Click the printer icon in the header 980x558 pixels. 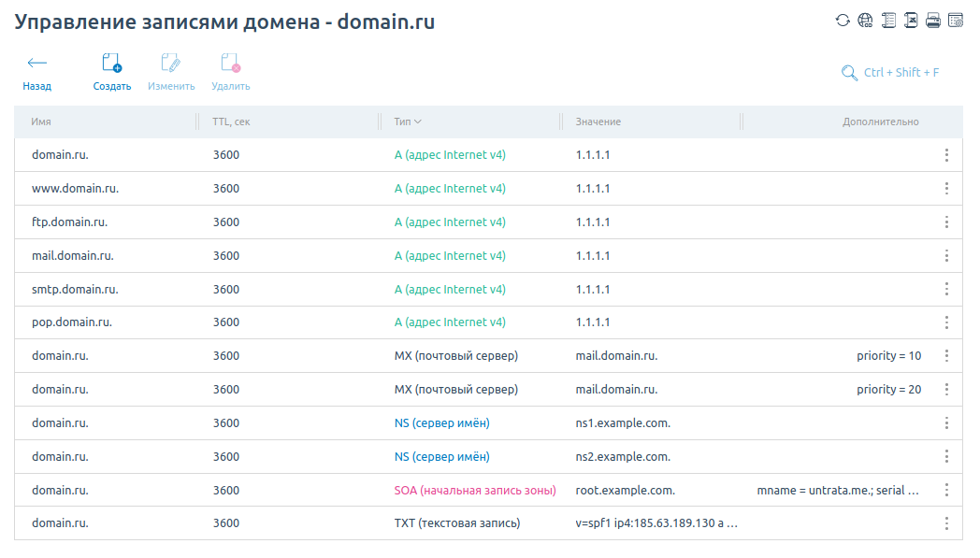[x=932, y=21]
